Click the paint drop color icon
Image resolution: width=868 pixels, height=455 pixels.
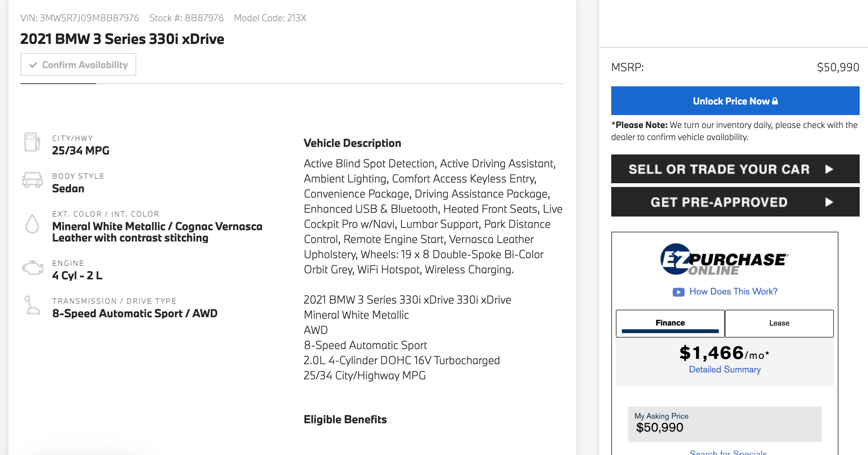click(x=32, y=224)
